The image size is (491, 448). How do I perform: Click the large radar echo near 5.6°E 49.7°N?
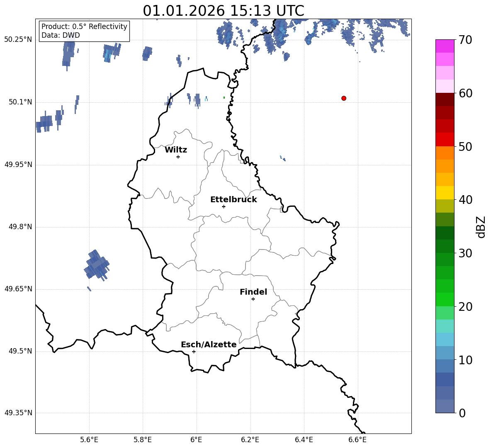coord(97,265)
